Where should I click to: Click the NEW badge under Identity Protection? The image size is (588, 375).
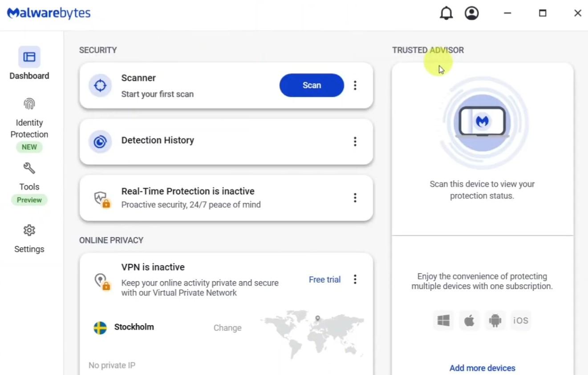(x=29, y=147)
